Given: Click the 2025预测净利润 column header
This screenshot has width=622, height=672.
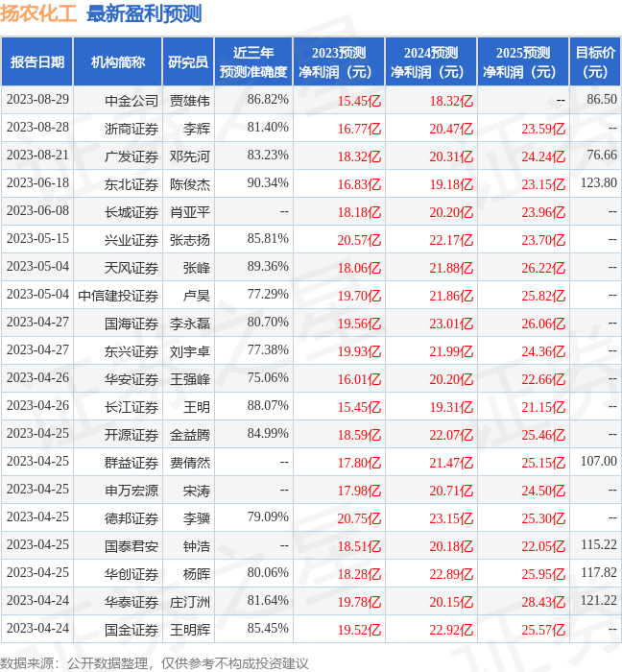Looking at the screenshot, I should 523,62.
